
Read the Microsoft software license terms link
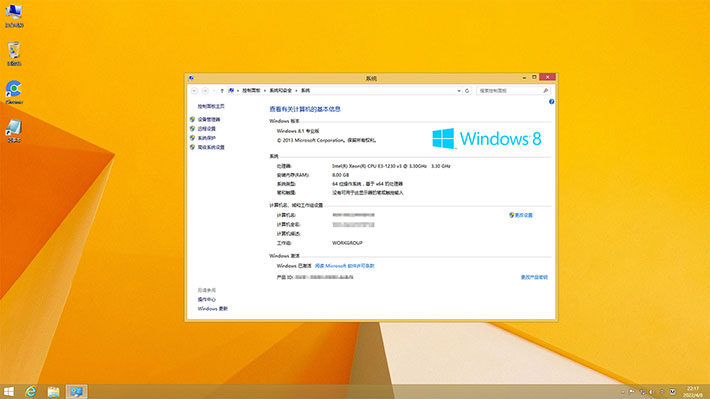pyautogui.click(x=345, y=266)
